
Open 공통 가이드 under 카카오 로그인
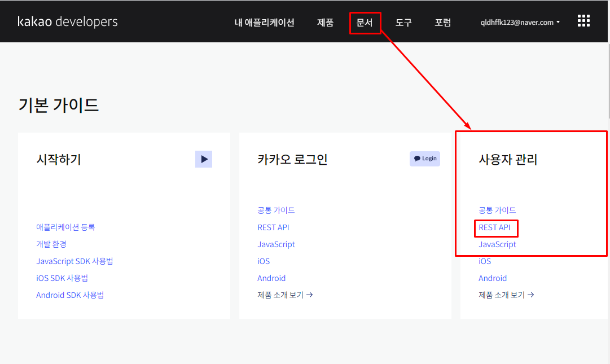coord(276,210)
